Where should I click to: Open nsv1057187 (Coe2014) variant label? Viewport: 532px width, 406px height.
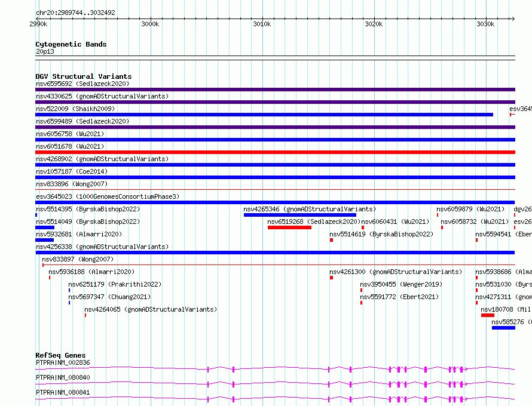(x=72, y=171)
